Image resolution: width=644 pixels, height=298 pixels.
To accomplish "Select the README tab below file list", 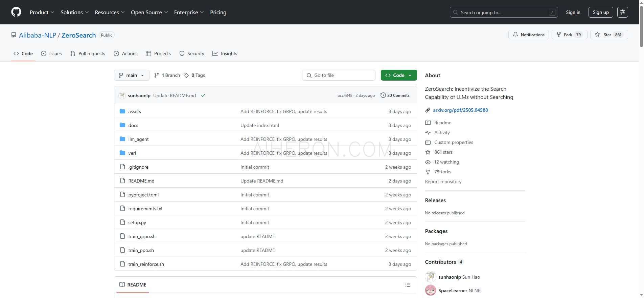I will click(x=133, y=285).
